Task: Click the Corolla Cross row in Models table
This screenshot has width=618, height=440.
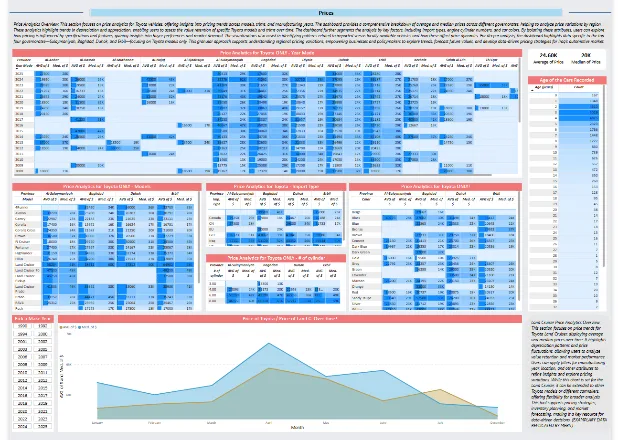Action: coord(104,230)
